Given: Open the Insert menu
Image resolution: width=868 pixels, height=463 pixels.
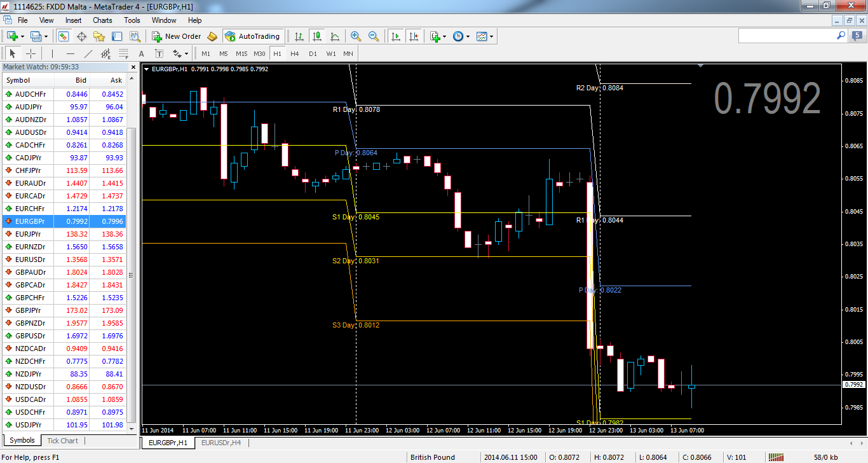Looking at the screenshot, I should (x=74, y=20).
